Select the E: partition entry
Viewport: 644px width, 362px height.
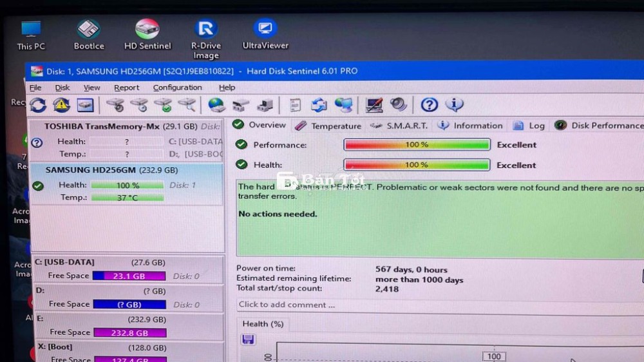click(x=128, y=326)
